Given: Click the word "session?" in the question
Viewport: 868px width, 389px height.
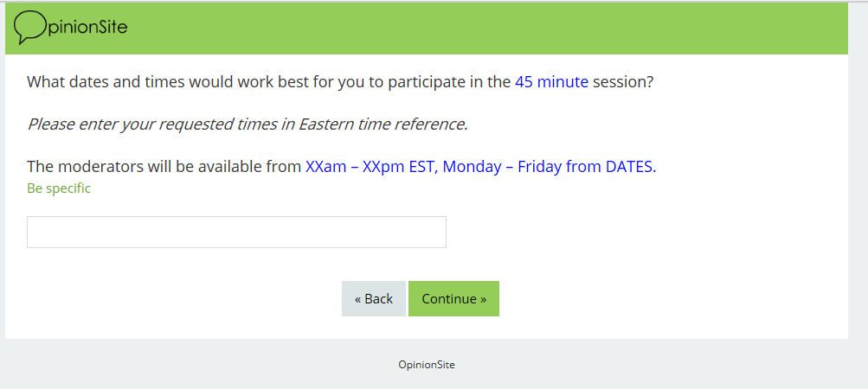Looking at the screenshot, I should (623, 82).
